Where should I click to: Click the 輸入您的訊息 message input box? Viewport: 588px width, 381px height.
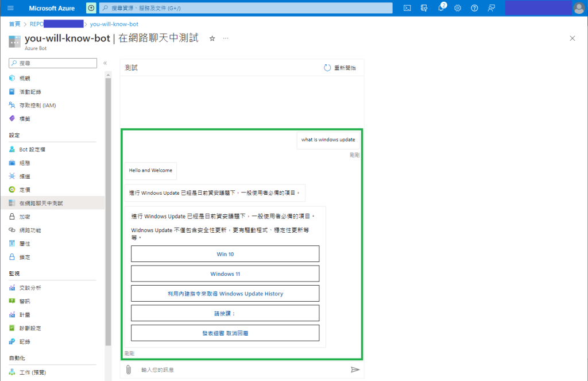[241, 370]
